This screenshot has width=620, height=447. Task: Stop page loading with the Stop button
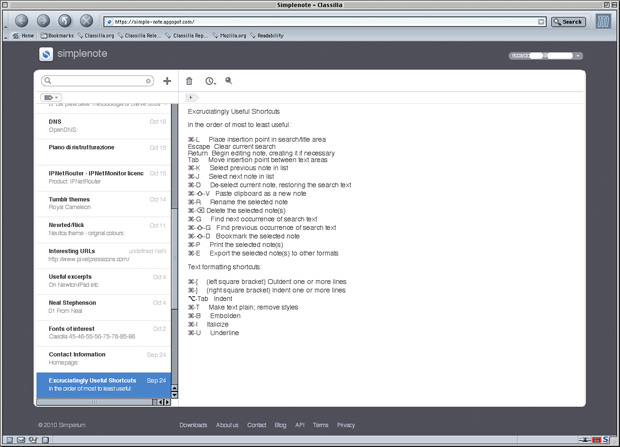86,21
